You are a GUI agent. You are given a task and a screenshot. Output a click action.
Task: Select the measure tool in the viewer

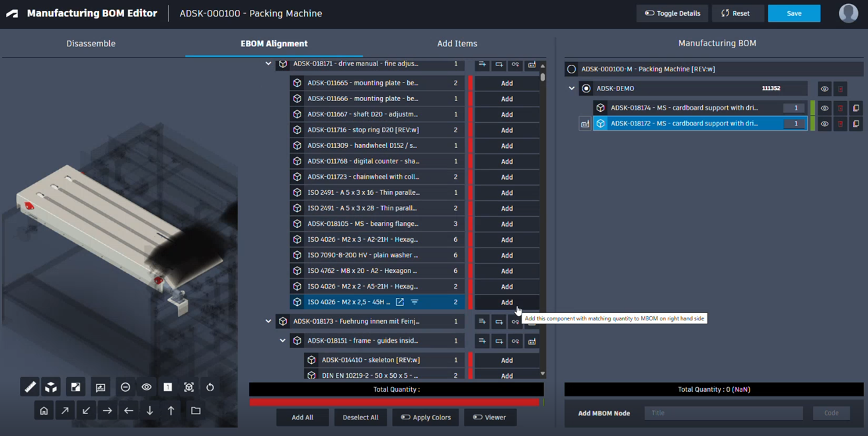click(29, 387)
